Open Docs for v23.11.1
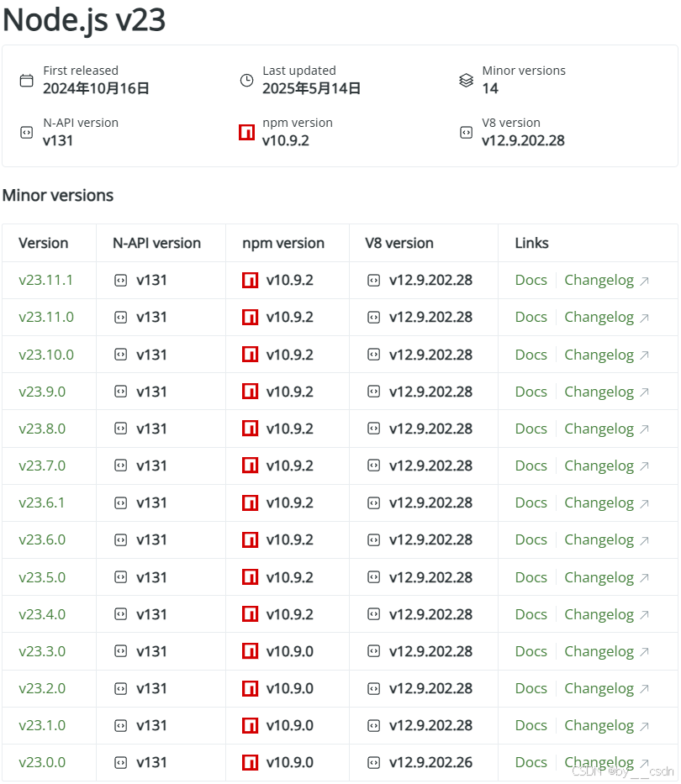The width and height of the screenshot is (681, 784). [531, 280]
